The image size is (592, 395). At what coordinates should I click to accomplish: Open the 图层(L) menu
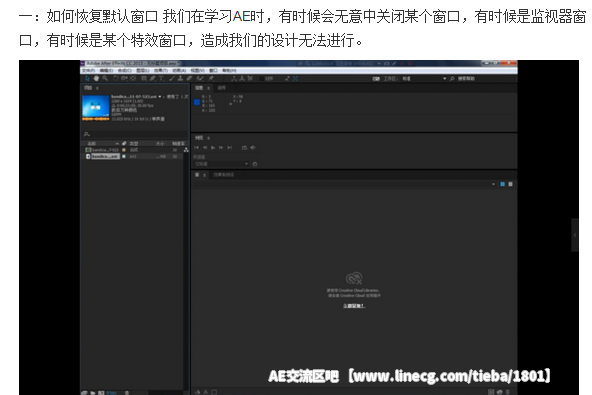pos(143,71)
